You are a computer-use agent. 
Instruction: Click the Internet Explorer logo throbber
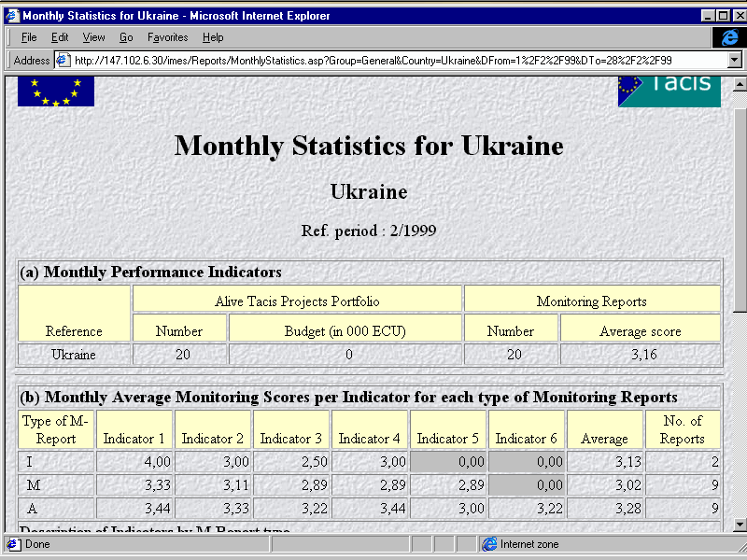[727, 37]
